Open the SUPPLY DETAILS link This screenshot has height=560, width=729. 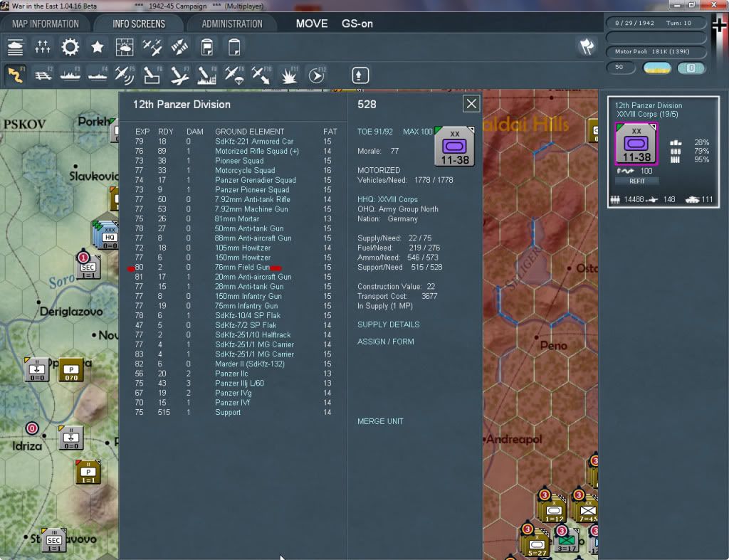tap(388, 324)
